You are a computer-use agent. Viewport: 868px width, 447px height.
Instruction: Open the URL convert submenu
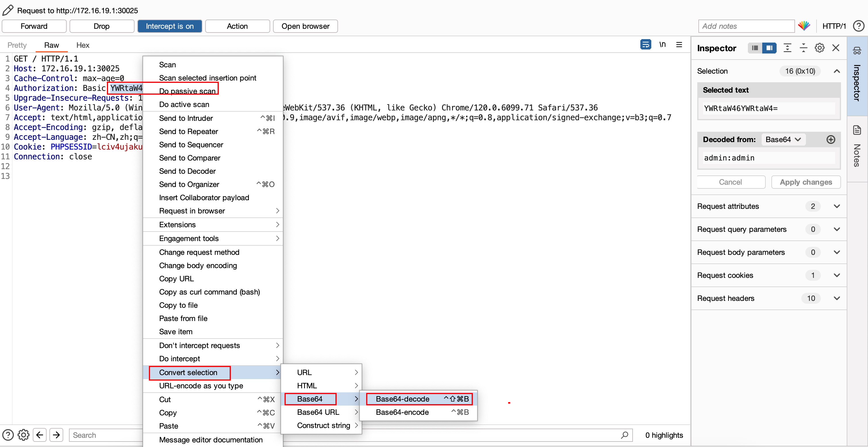321,372
